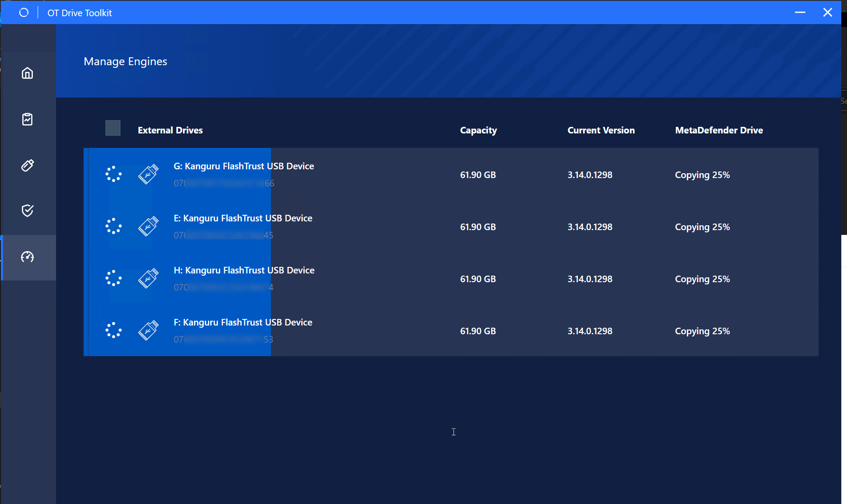Click version 3.14.0.1298 in H: drive row
Viewport: 847px width, 504px height.
[590, 279]
